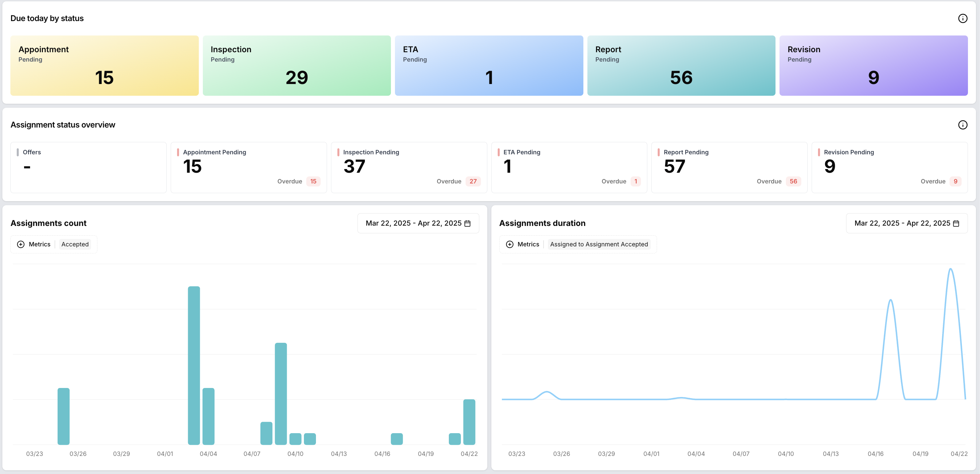Open the Revision Pending due today card
980x474 pixels.
click(873, 65)
